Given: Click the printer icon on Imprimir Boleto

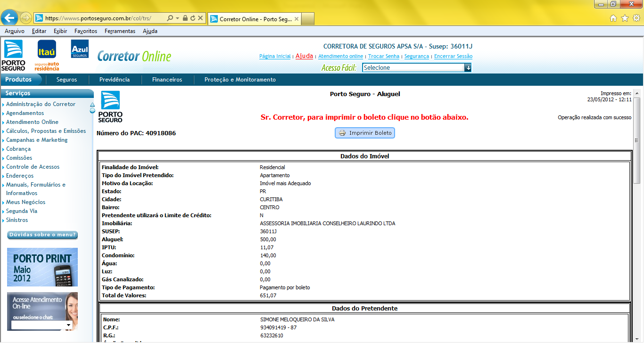Looking at the screenshot, I should (343, 133).
